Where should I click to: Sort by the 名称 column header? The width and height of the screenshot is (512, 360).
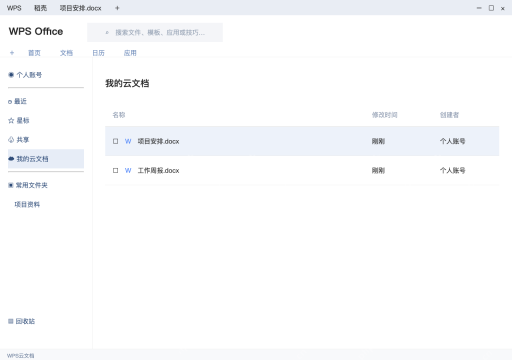tap(119, 115)
